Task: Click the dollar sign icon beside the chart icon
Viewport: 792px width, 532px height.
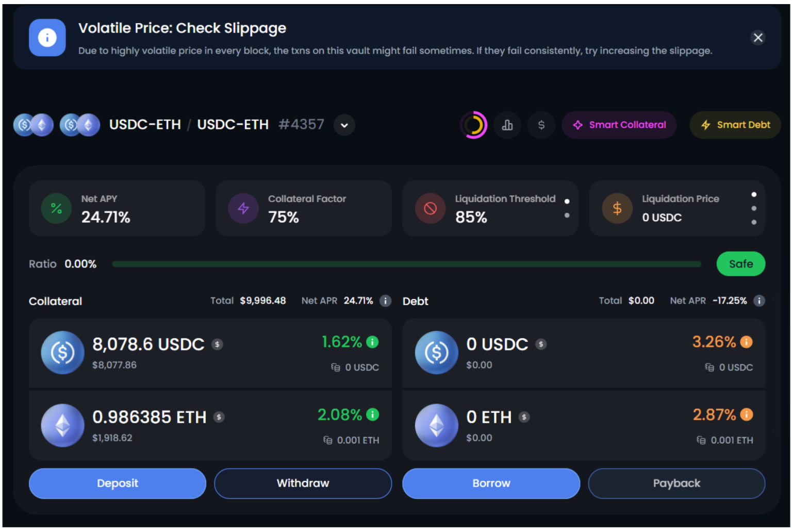Action: (x=541, y=125)
